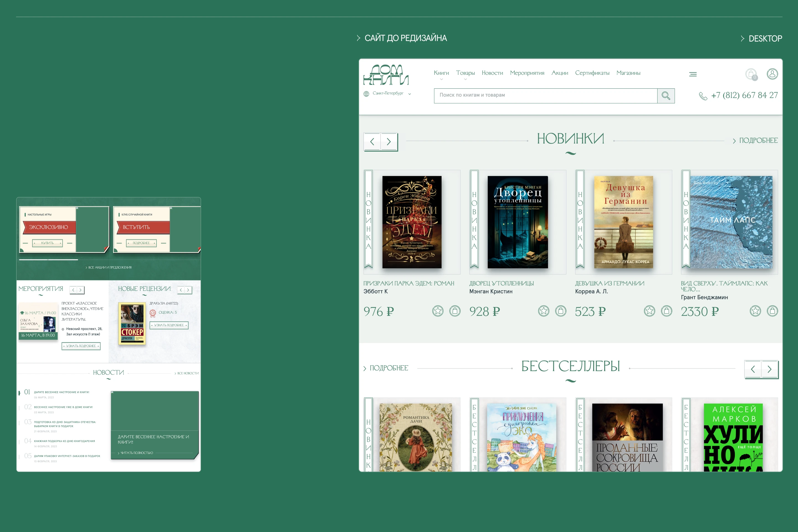798x532 pixels.
Task: Click Подробнее link next to Новинки
Action: pos(755,140)
